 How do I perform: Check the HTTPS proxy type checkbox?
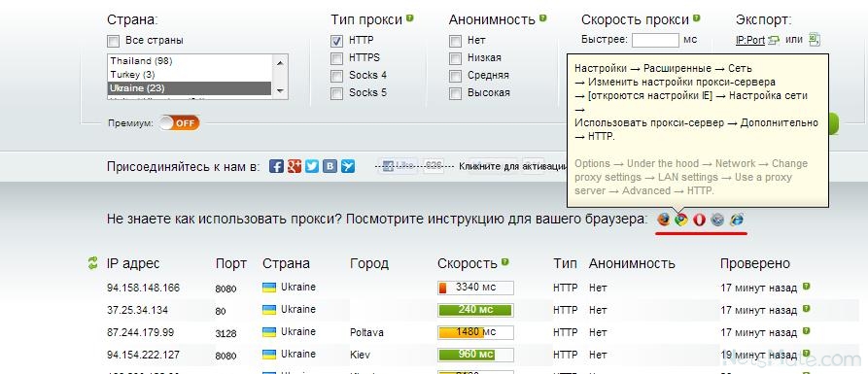(336, 58)
